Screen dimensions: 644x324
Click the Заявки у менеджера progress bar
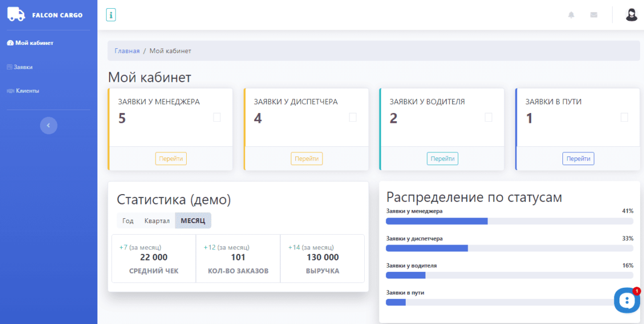[509, 221]
